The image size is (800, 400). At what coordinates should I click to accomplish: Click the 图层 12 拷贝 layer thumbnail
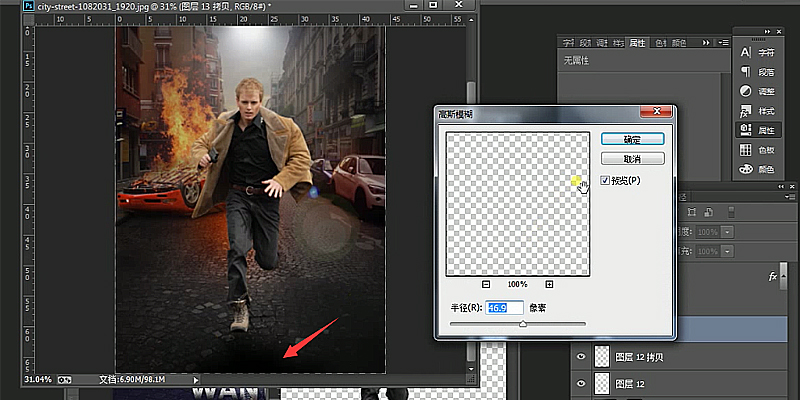point(603,357)
